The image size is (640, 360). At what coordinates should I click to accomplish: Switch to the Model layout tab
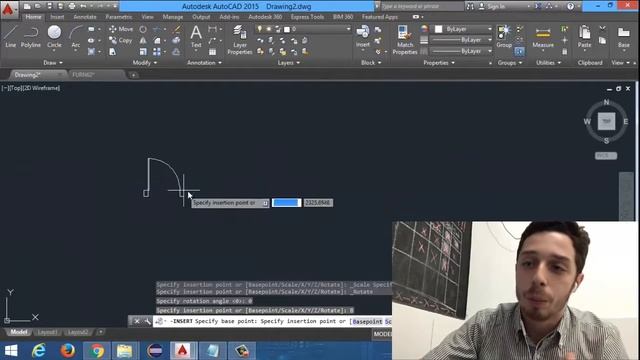(x=19, y=332)
